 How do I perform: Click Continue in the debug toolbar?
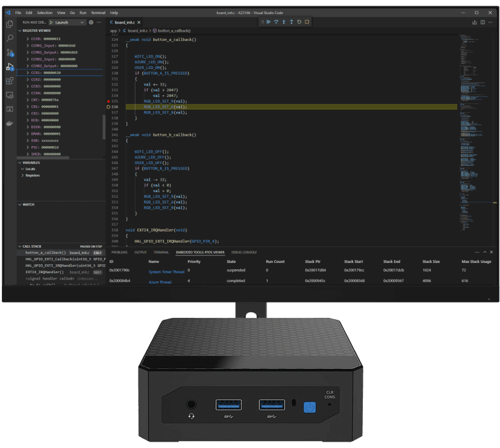coord(269,22)
